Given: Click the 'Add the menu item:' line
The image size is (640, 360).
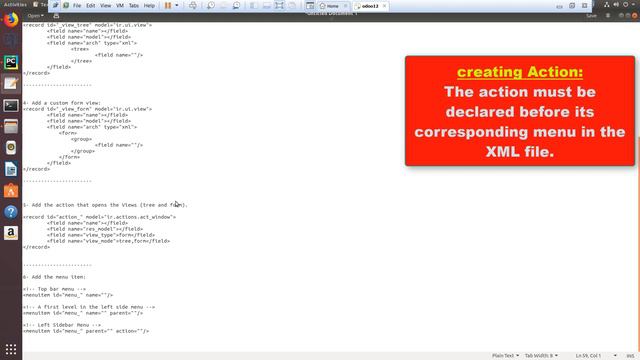Looking at the screenshot, I should (54, 277).
